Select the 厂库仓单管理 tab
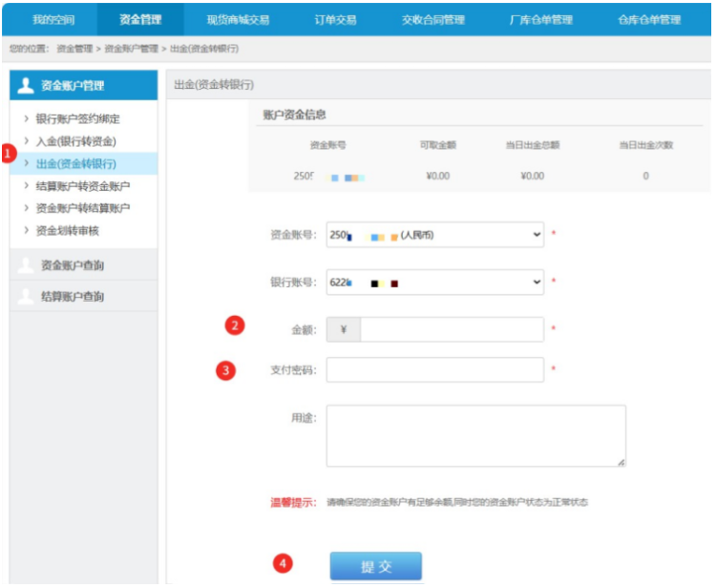This screenshot has height=588, width=717. click(x=541, y=19)
